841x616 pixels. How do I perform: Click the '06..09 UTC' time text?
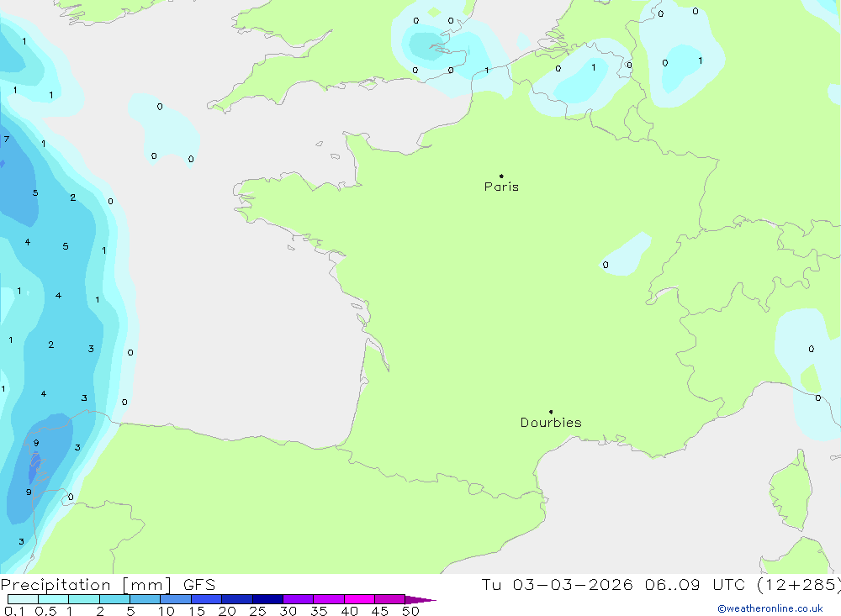[x=696, y=585]
